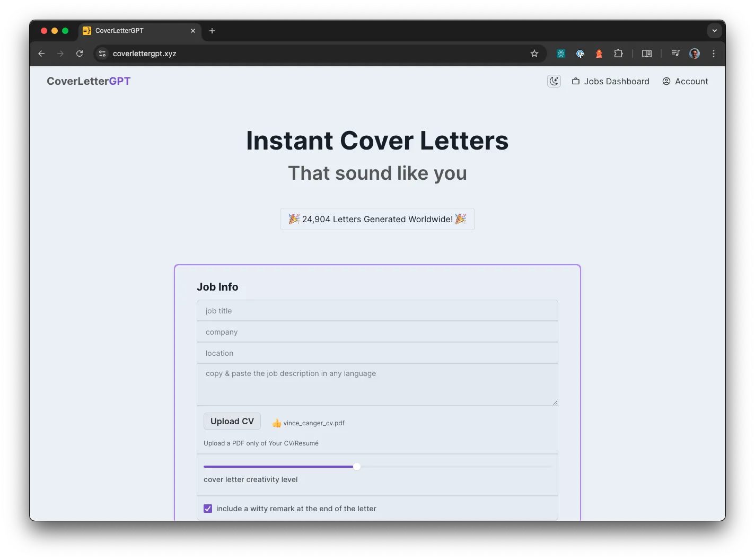Open the reading list book icon

[x=646, y=54]
